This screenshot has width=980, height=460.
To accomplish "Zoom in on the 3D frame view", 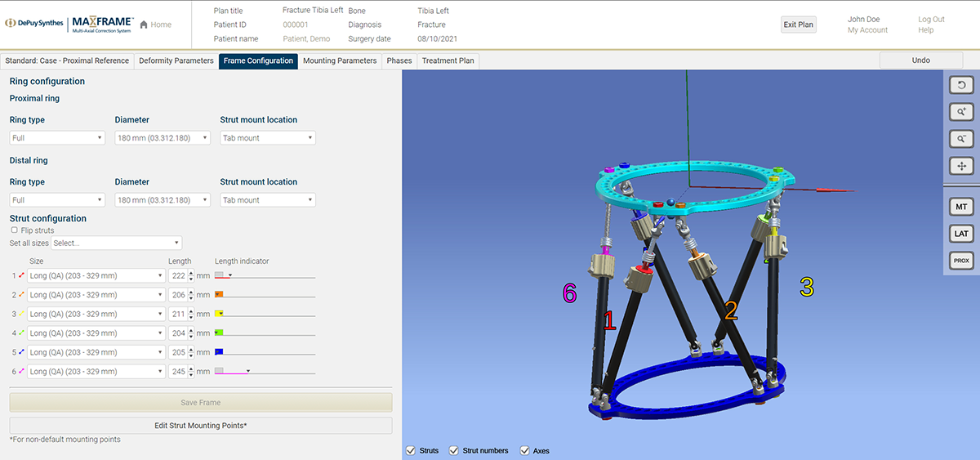I will point(961,111).
